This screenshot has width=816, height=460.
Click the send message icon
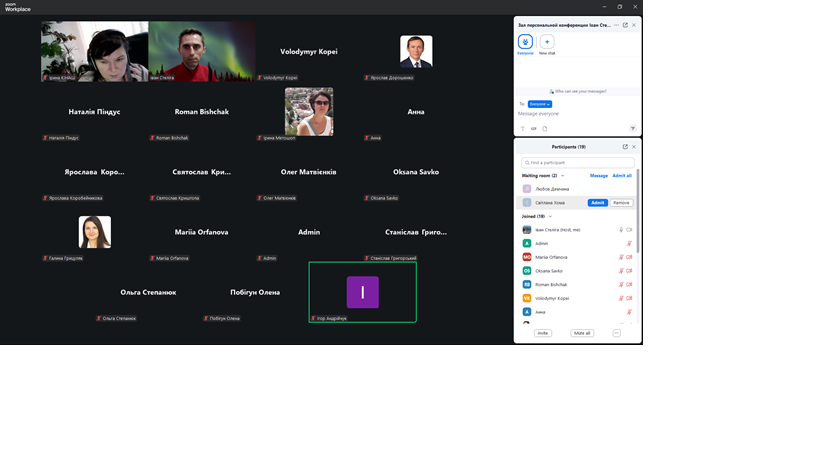pyautogui.click(x=632, y=129)
